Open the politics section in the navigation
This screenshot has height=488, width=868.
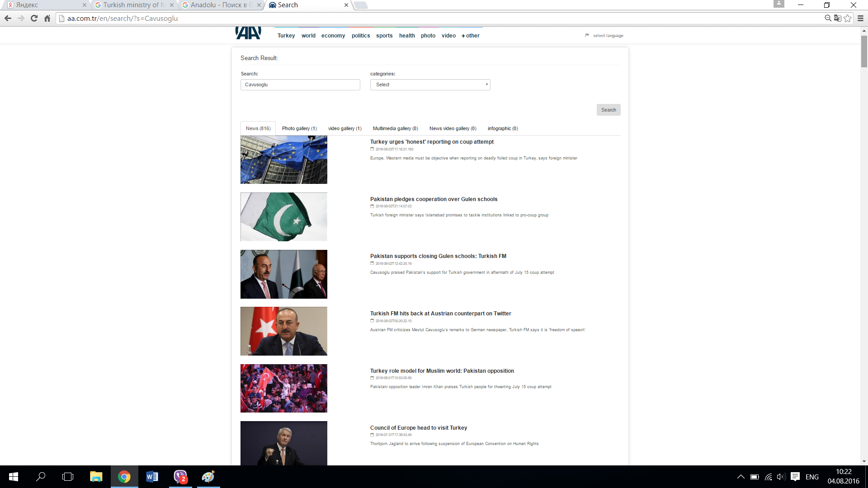click(x=360, y=36)
